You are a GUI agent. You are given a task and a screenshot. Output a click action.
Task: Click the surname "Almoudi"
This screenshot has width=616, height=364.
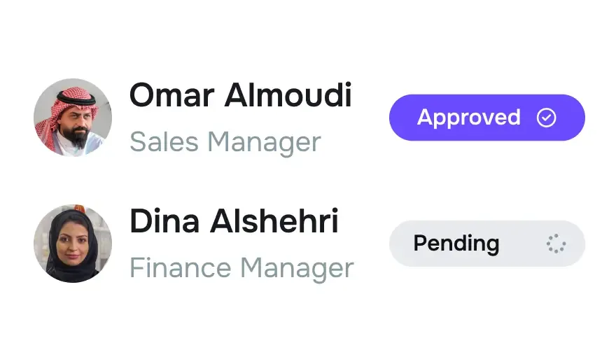pyautogui.click(x=287, y=95)
